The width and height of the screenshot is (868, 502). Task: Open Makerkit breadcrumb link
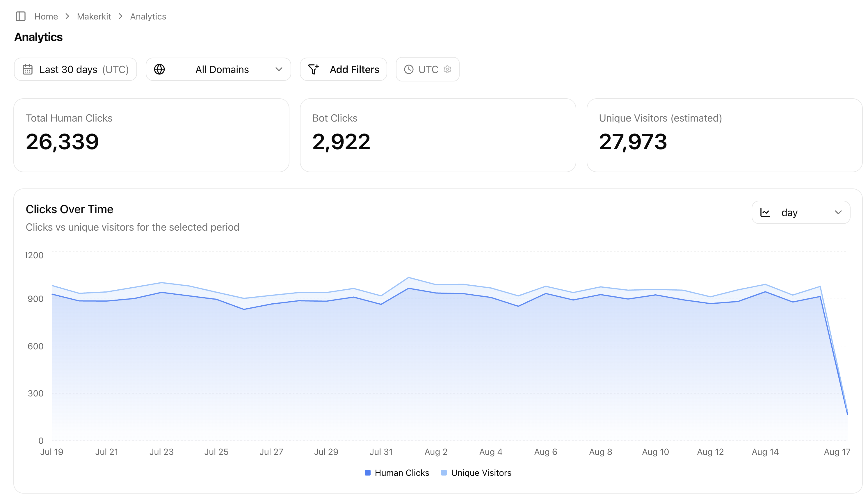[x=94, y=16]
